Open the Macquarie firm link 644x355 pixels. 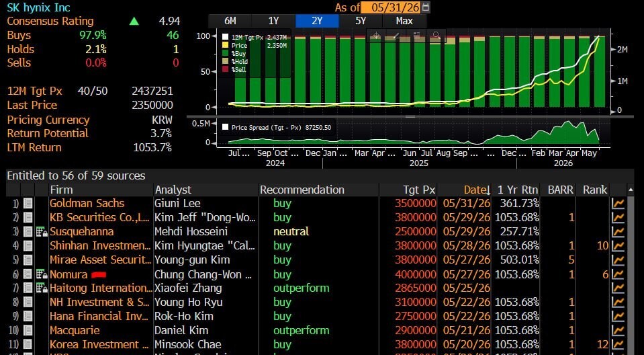[x=75, y=330]
